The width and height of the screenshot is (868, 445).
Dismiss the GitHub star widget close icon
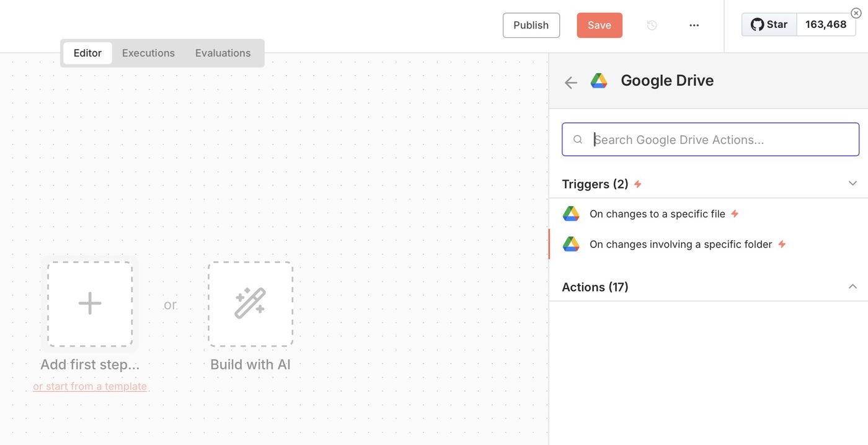[x=856, y=13]
